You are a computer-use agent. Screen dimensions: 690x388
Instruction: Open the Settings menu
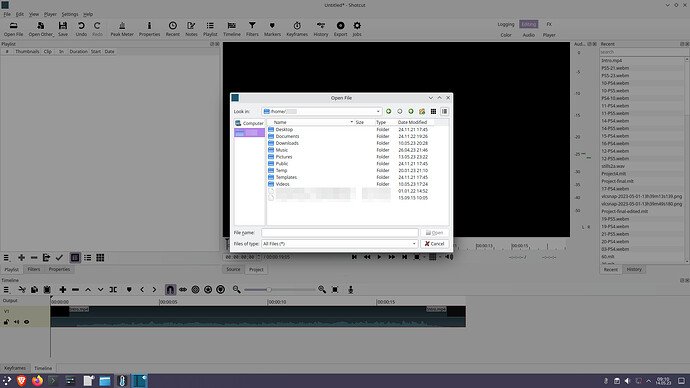coord(70,14)
